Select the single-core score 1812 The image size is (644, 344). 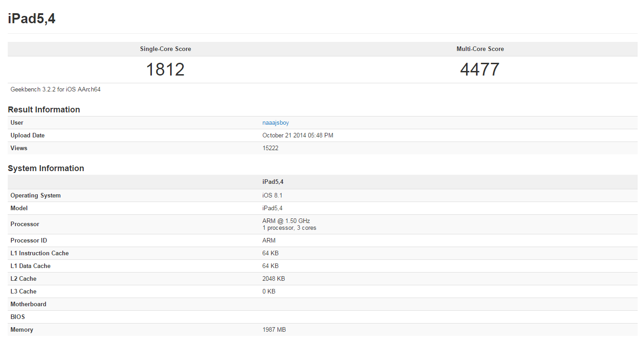[x=165, y=70]
